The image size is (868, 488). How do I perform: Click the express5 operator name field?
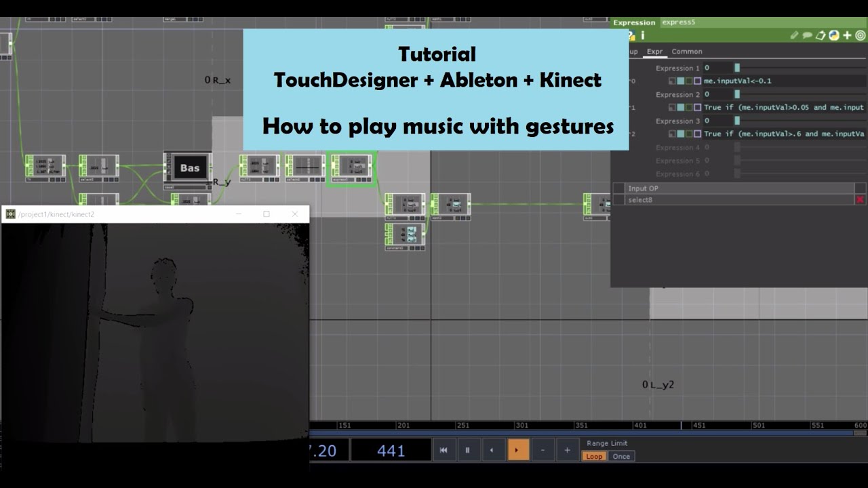764,22
